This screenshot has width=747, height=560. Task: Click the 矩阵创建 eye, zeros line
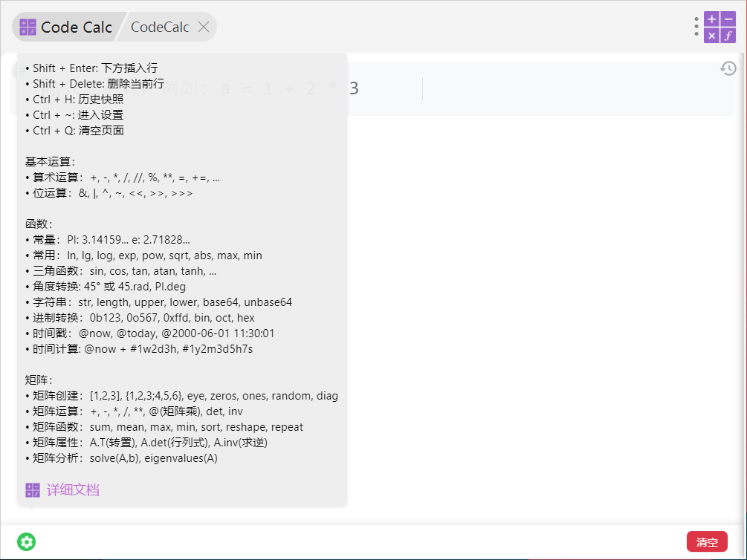(x=181, y=396)
